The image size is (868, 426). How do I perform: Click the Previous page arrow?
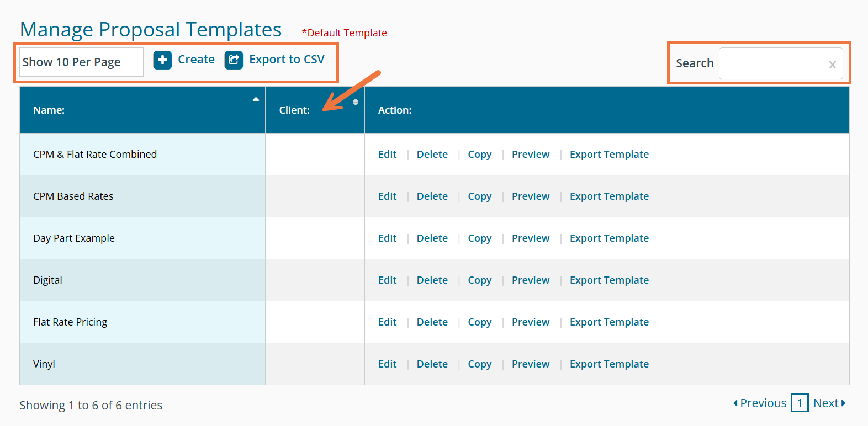(735, 403)
